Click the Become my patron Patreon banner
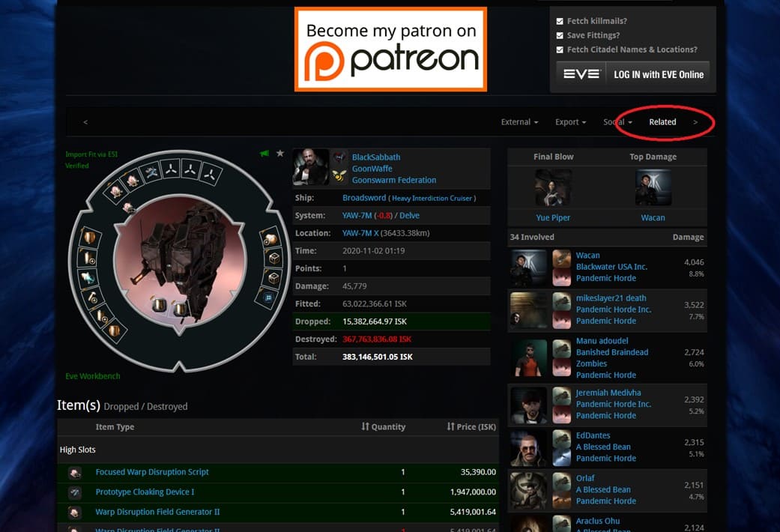780x532 pixels. click(x=390, y=49)
